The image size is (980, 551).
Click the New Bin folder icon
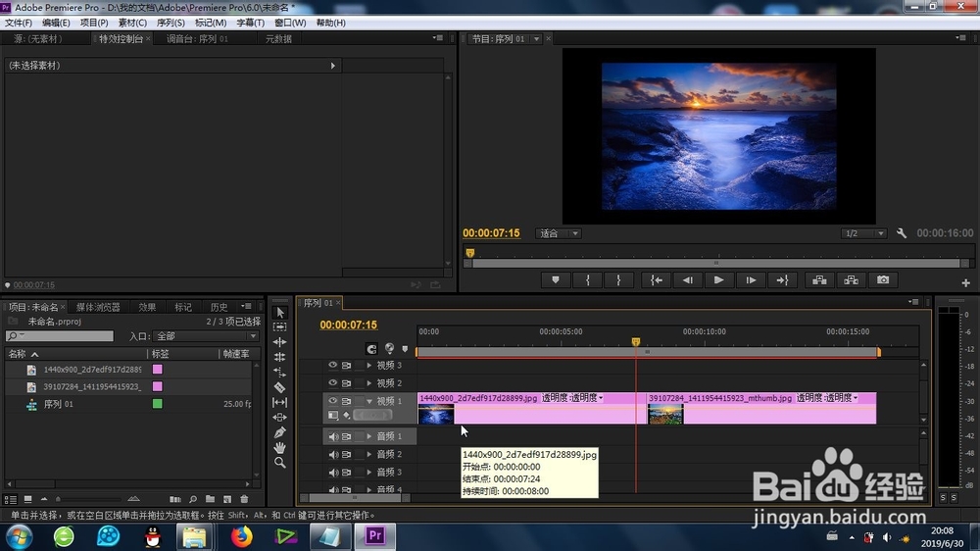(x=210, y=499)
